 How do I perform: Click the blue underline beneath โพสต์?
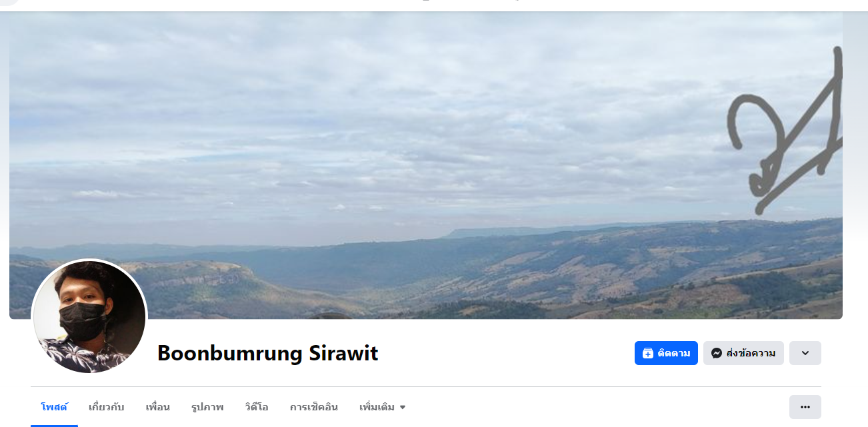coord(54,425)
